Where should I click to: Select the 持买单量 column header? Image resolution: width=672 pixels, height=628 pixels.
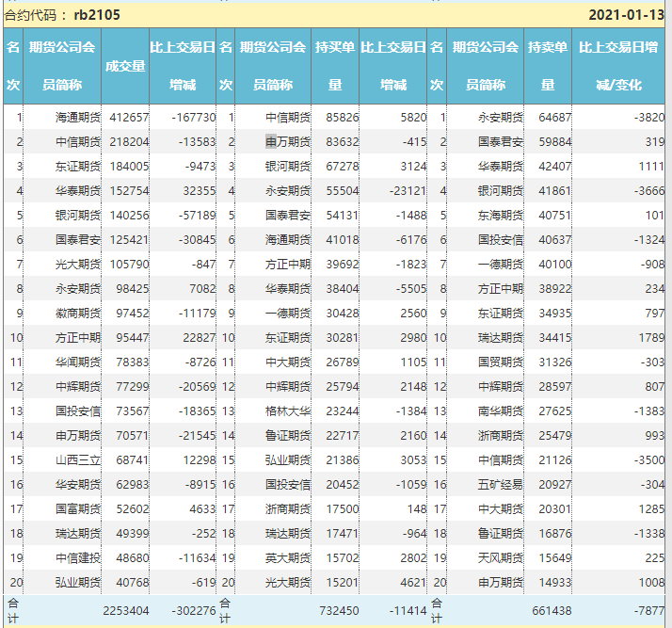click(x=335, y=66)
